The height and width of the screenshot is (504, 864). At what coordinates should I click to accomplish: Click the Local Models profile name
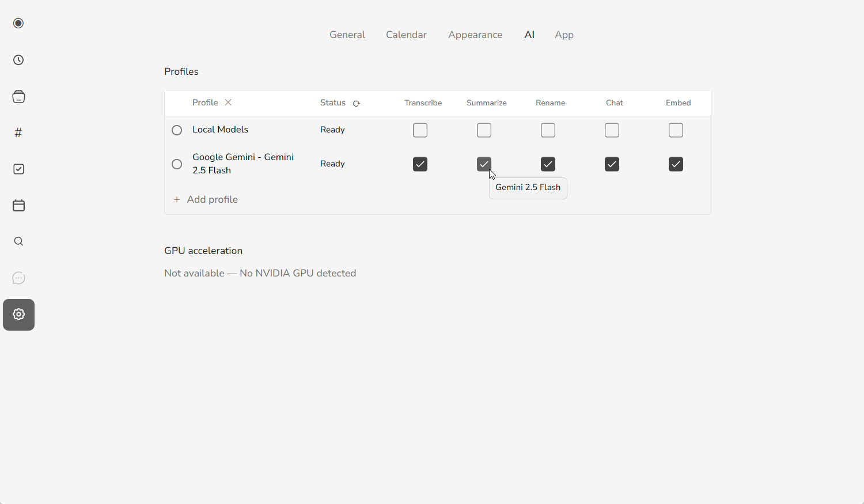[x=220, y=130]
